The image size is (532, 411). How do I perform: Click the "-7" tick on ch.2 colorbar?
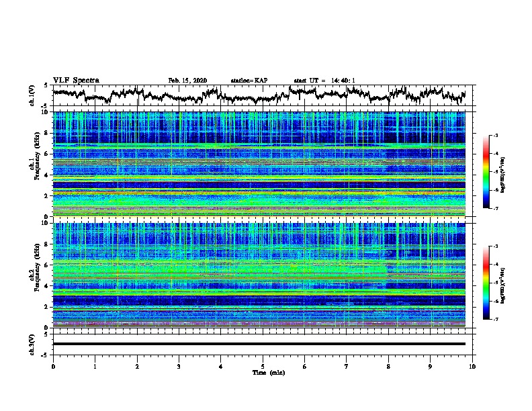click(495, 319)
